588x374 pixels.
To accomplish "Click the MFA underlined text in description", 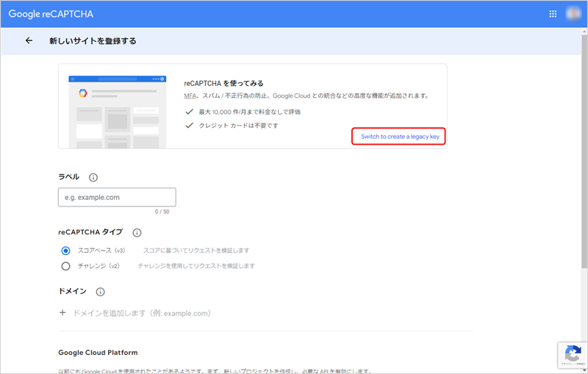I will pyautogui.click(x=190, y=96).
